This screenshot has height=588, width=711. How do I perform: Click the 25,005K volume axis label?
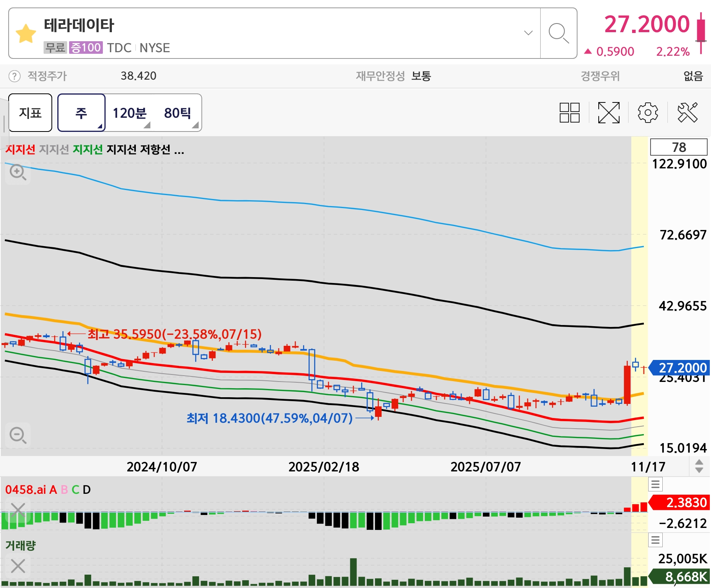tap(683, 559)
